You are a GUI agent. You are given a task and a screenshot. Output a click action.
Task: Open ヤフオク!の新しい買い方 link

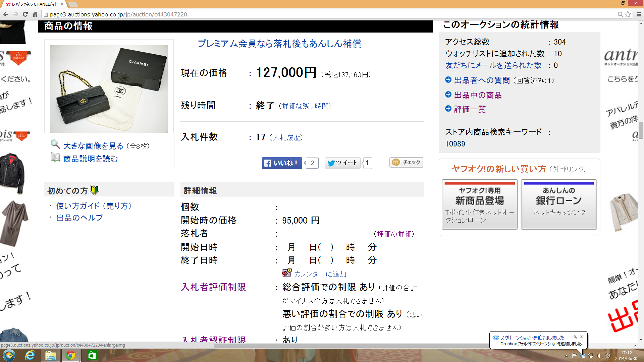point(499,169)
